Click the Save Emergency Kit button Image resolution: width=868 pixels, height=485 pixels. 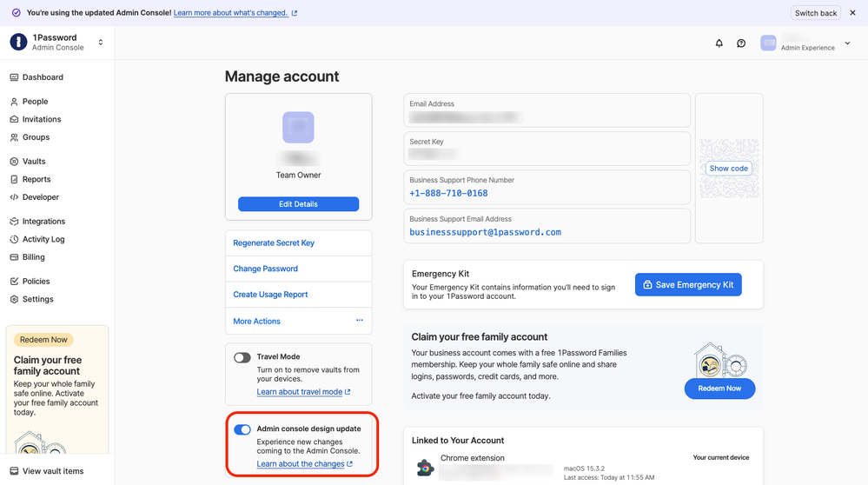(x=688, y=284)
